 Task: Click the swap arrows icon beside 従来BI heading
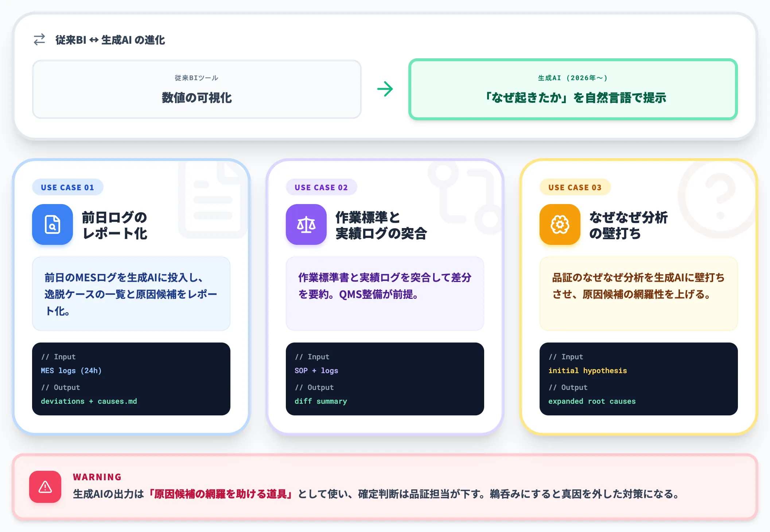click(39, 39)
